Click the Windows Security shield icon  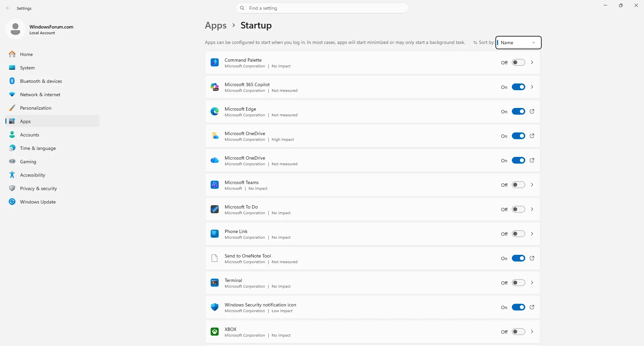coord(215,307)
